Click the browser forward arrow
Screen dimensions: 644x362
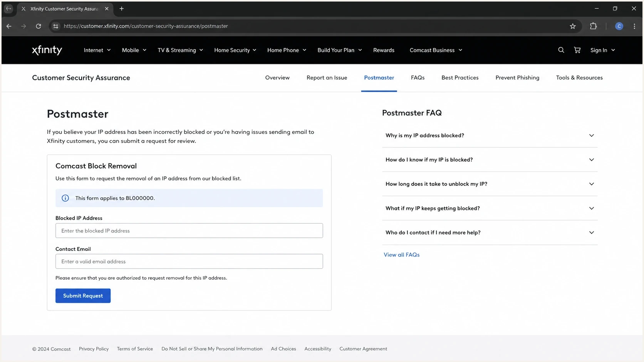(23, 26)
